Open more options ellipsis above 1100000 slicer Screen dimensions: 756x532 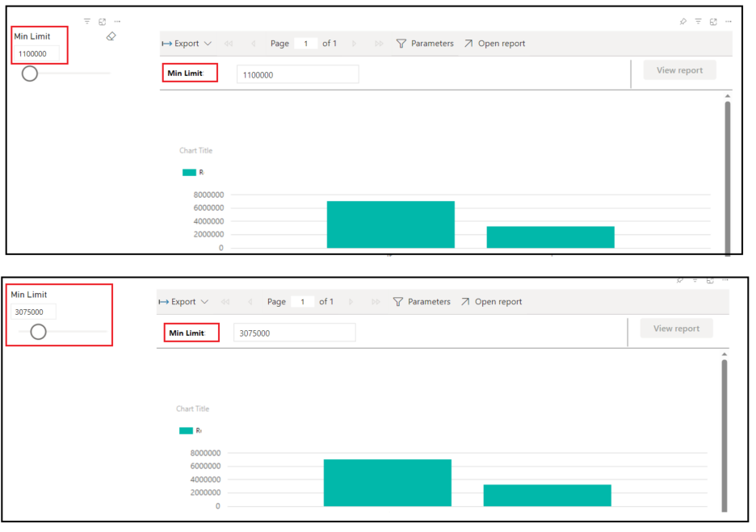coord(117,22)
